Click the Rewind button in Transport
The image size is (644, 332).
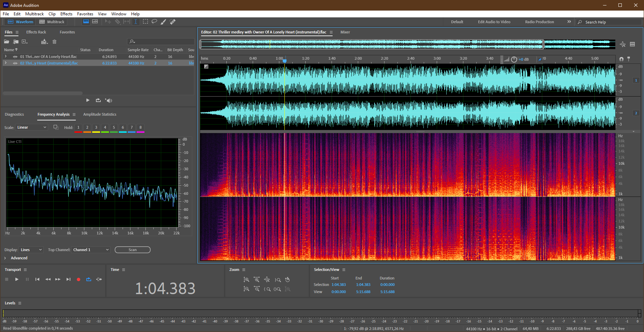[48, 279]
